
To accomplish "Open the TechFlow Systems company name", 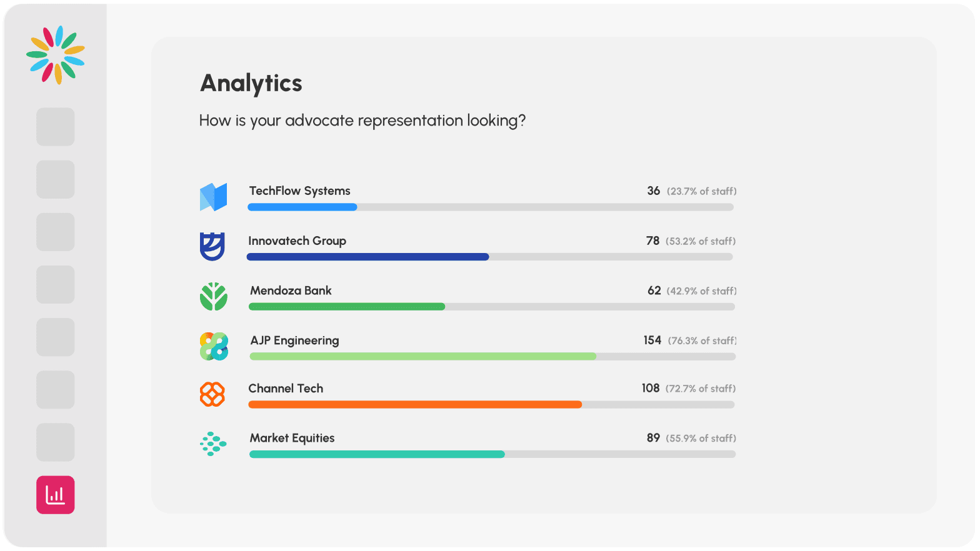I will [x=300, y=191].
